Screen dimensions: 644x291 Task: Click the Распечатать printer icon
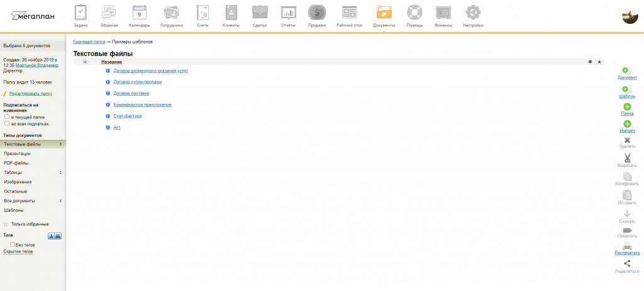point(626,246)
